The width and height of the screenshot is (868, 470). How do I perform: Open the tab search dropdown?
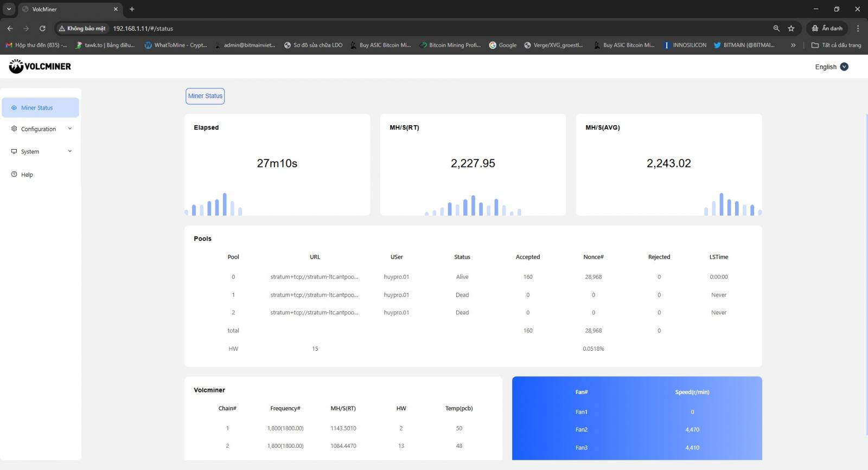click(x=9, y=9)
